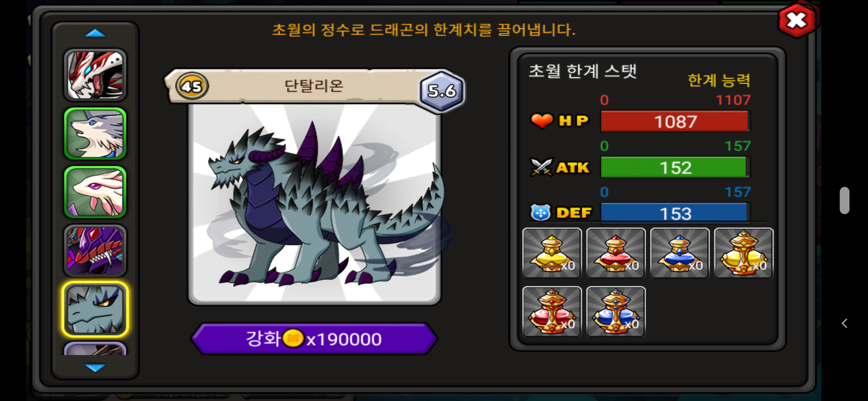Select the large red essence potion
Image resolution: width=868 pixels, height=401 pixels.
552,312
